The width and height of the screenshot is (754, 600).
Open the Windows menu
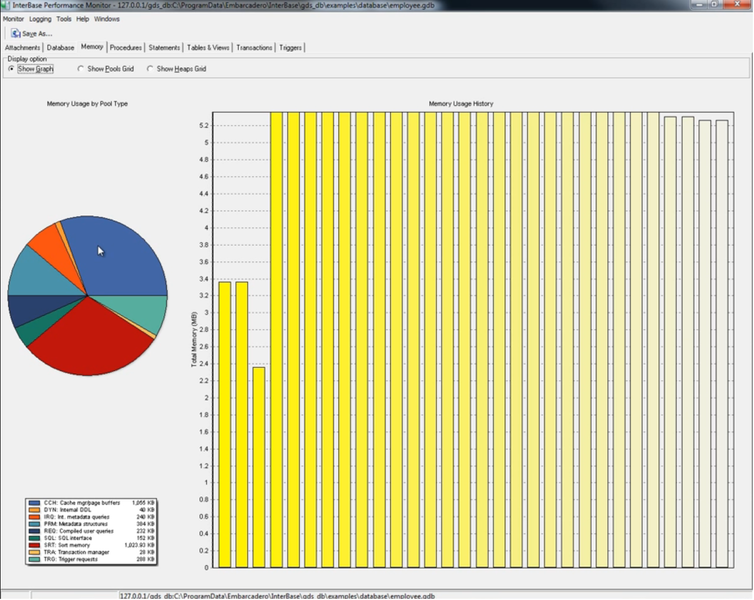pyautogui.click(x=107, y=19)
